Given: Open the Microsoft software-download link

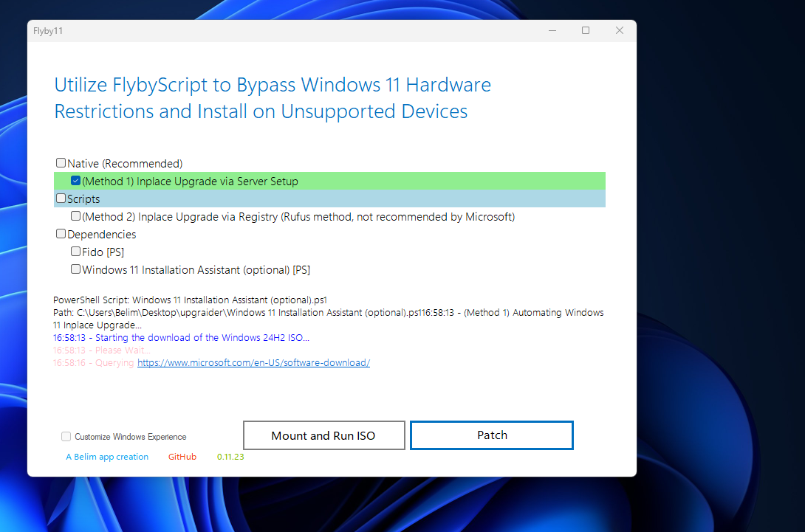Looking at the screenshot, I should click(253, 362).
